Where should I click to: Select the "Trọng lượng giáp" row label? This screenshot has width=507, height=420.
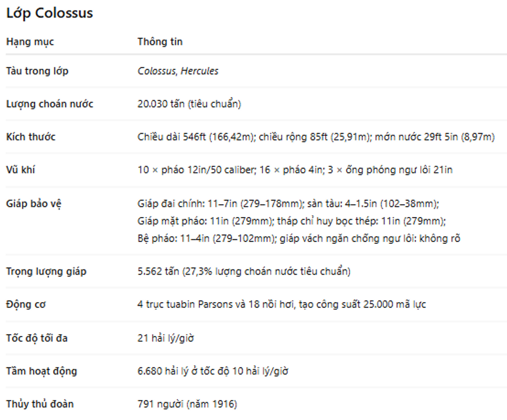[x=46, y=272]
